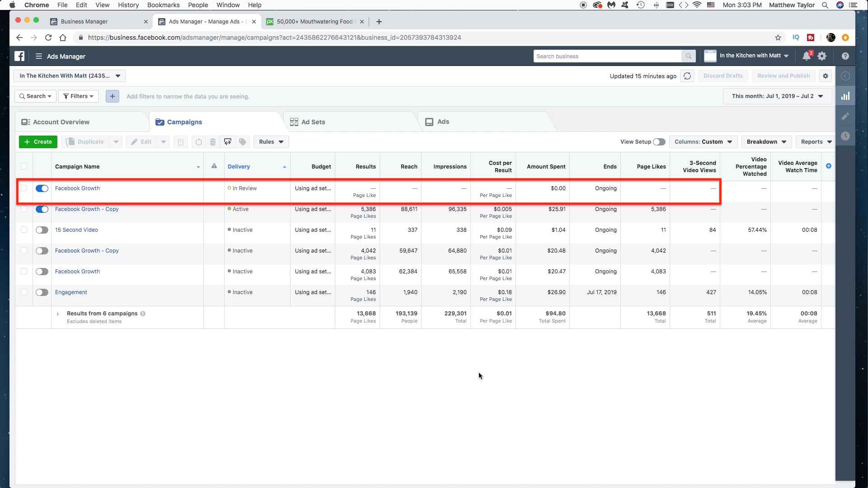Enable the View Setup toggle

click(x=659, y=142)
